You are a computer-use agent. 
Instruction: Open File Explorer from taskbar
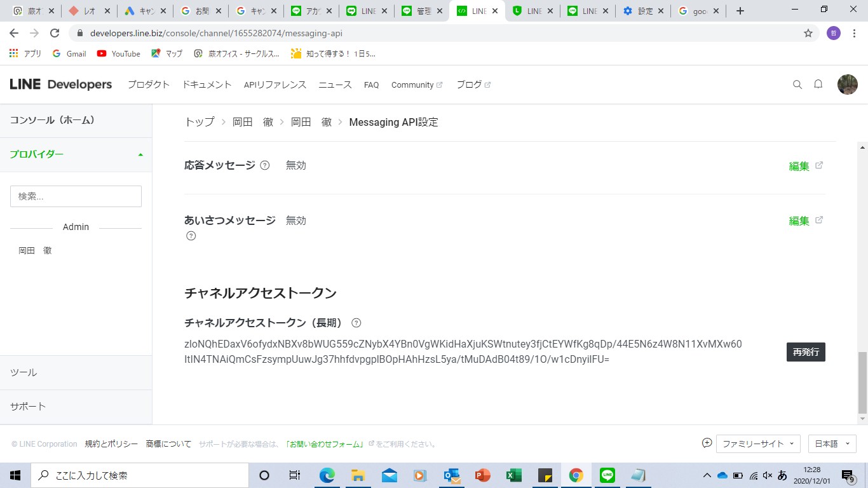point(358,475)
